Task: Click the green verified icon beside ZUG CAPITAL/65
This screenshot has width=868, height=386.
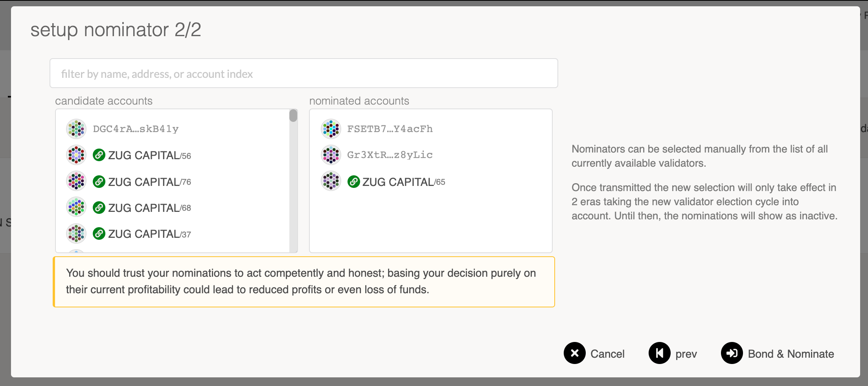Action: pyautogui.click(x=354, y=182)
